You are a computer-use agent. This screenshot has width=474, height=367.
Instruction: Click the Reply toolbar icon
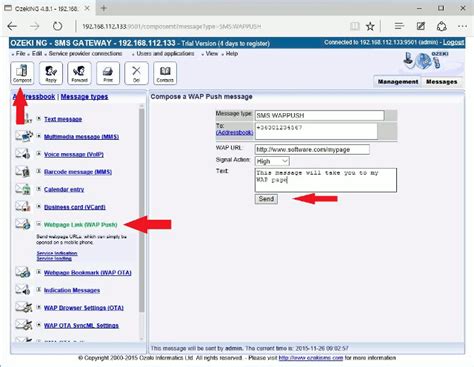51,73
